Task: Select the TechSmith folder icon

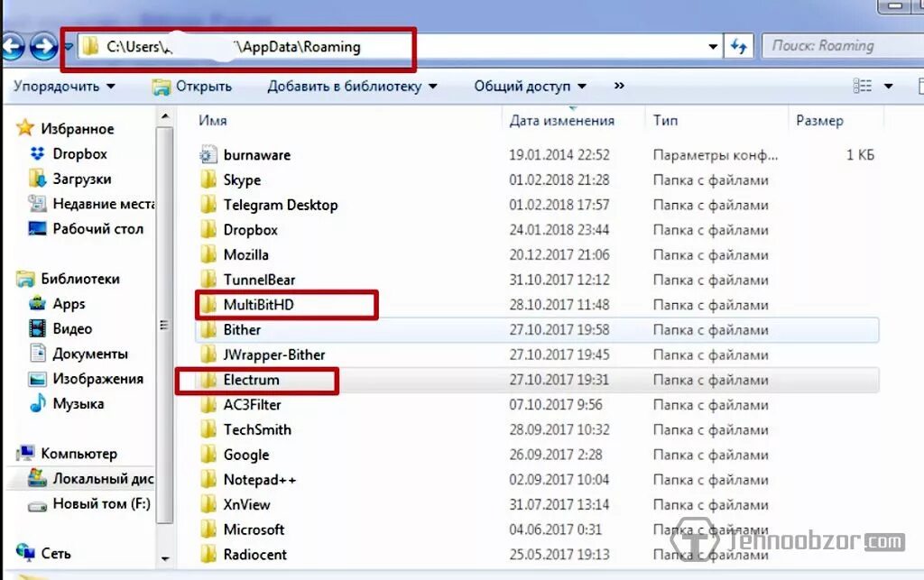Action: coord(208,429)
